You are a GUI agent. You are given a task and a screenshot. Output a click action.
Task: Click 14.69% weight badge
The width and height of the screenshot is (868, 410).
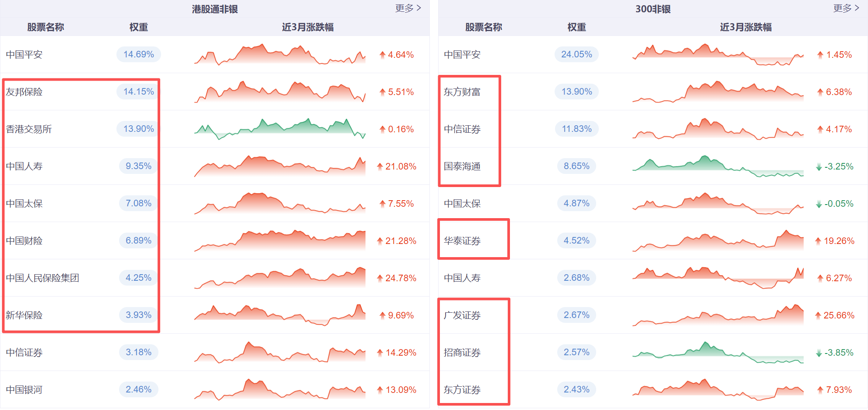click(x=139, y=54)
